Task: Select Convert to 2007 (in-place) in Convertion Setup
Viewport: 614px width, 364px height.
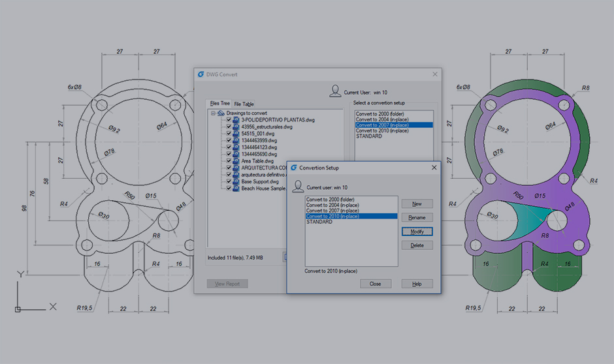Action: click(x=351, y=210)
